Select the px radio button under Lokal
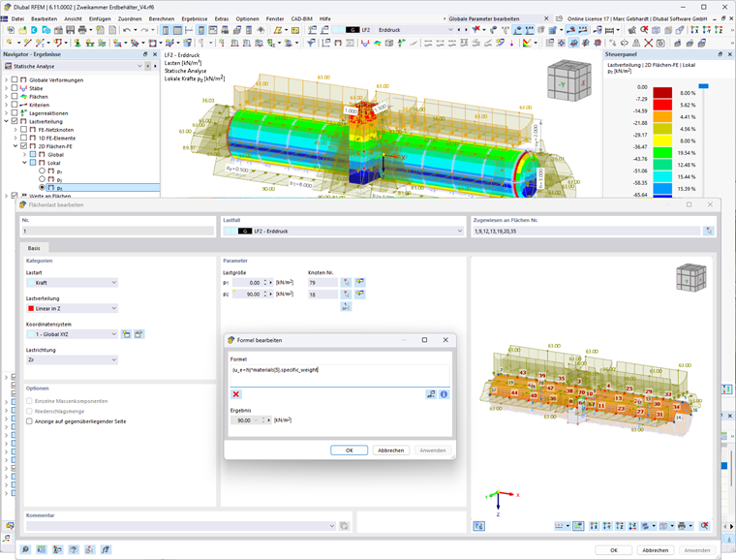The height and width of the screenshot is (560, 736). click(x=43, y=171)
